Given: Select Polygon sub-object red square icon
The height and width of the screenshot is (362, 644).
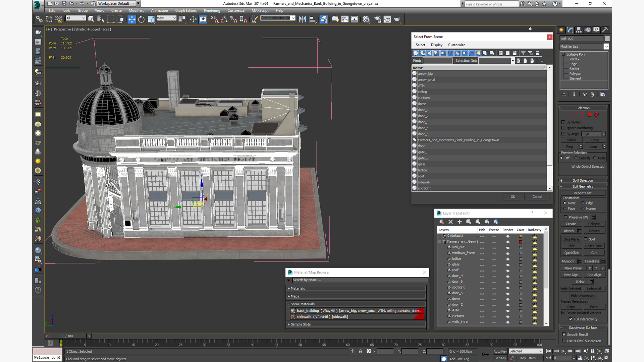Looking at the screenshot, I should point(589,115).
